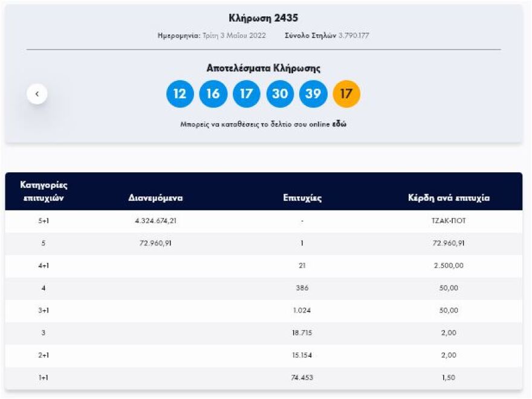Click the row showing 72.960,91 winnings
Viewport: 532px width, 399px height.
tap(266, 242)
